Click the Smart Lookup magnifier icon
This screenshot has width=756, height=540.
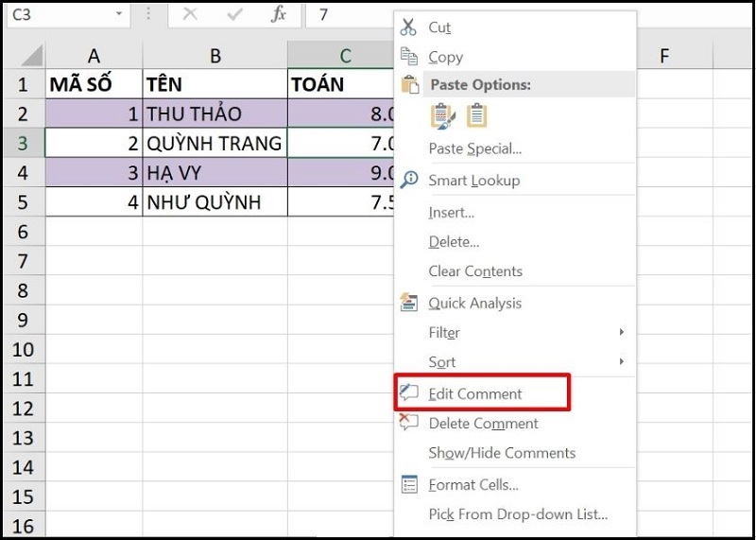(x=409, y=180)
